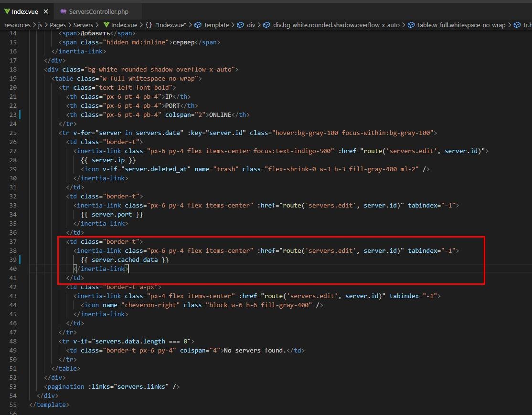Click 'сервер' span text on line 15
The image size is (532, 415).
coord(183,42)
